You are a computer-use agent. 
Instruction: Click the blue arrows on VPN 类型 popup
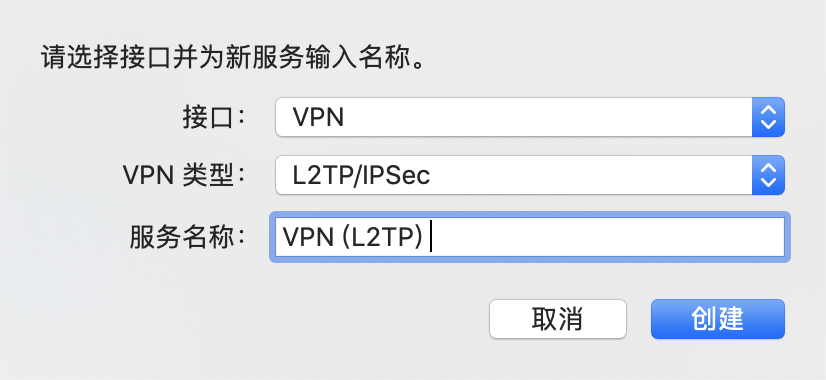point(768,175)
